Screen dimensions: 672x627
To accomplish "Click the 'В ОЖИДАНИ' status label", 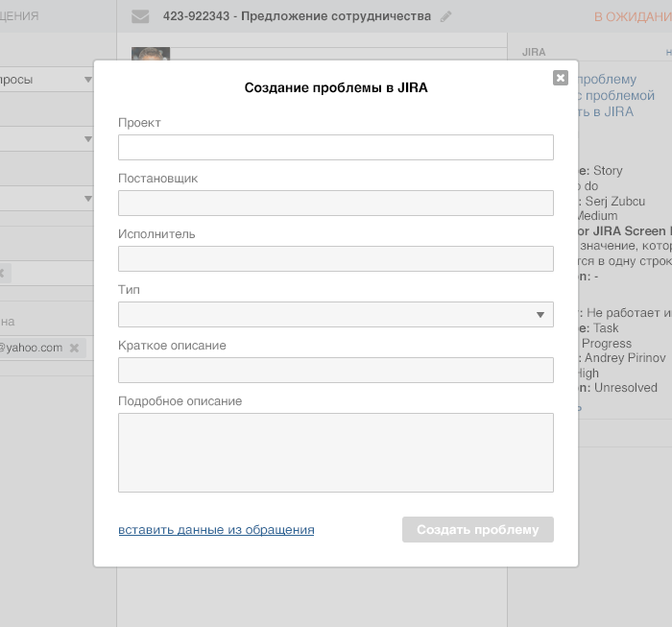I will point(633,16).
